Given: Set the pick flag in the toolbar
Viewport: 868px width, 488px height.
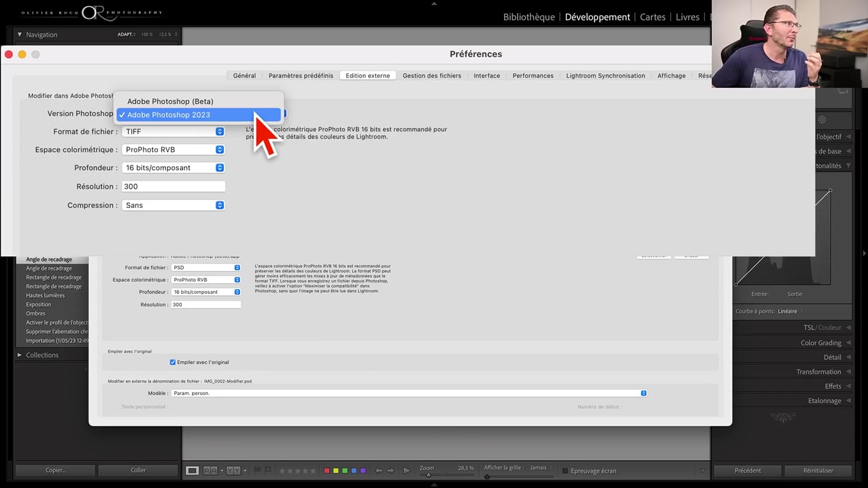Looking at the screenshot, I should click(258, 470).
